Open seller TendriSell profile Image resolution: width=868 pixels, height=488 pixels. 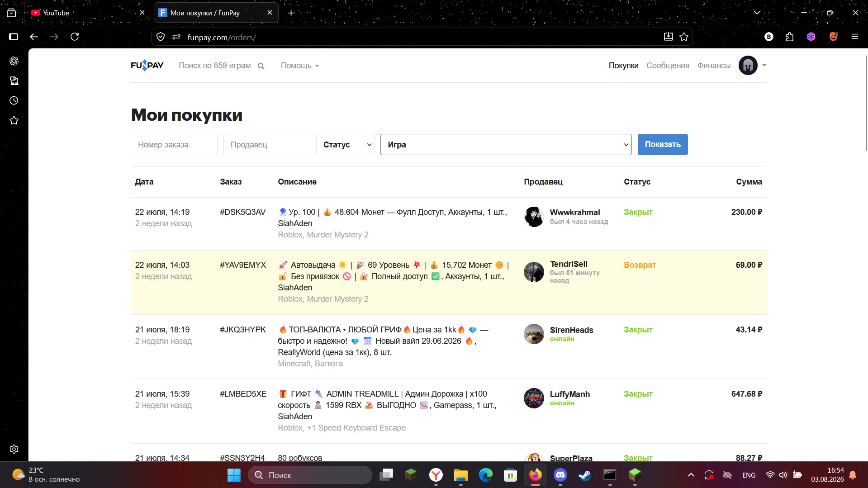569,264
